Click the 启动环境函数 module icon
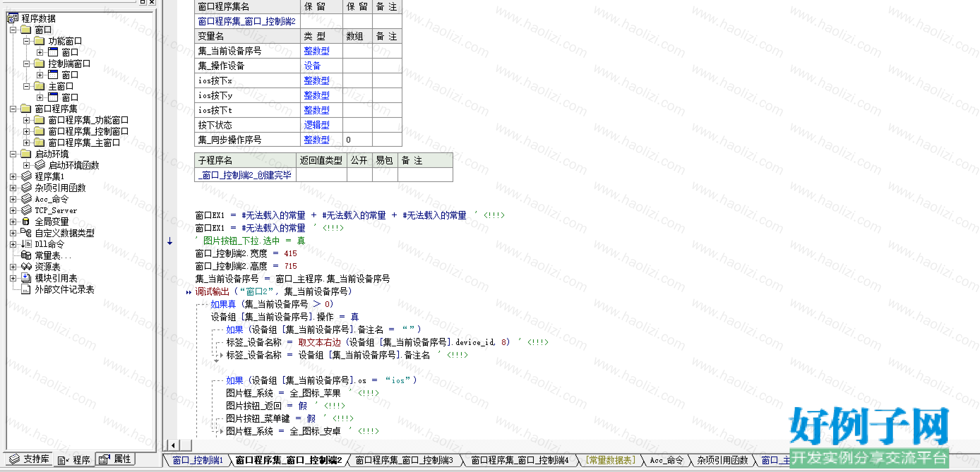The height and width of the screenshot is (472, 980). (x=40, y=165)
